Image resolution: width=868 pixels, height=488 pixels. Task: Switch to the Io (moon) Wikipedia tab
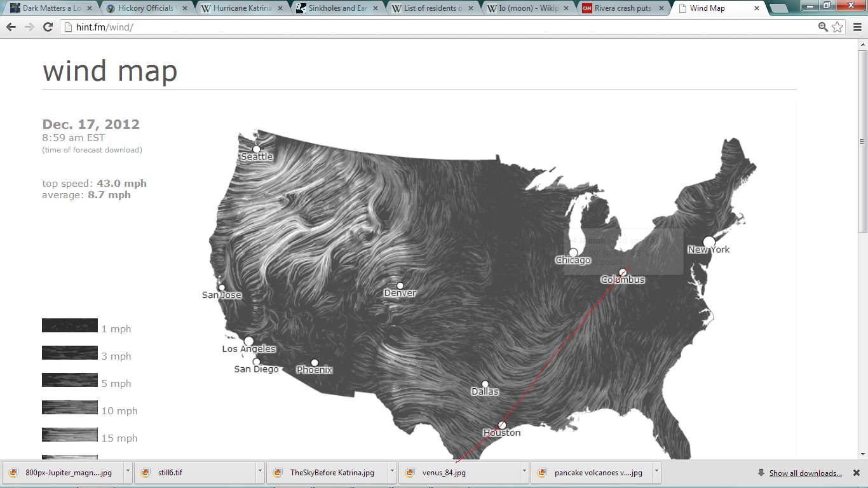527,9
